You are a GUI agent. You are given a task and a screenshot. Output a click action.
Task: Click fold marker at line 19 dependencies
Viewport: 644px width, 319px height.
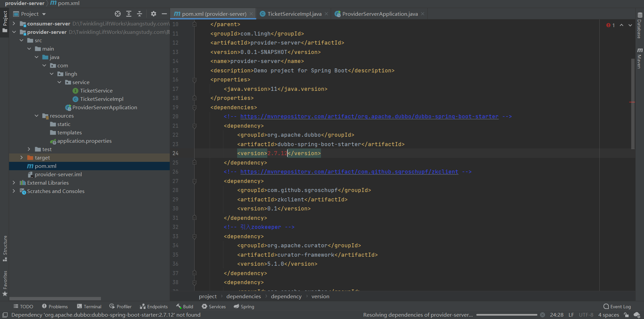click(195, 108)
